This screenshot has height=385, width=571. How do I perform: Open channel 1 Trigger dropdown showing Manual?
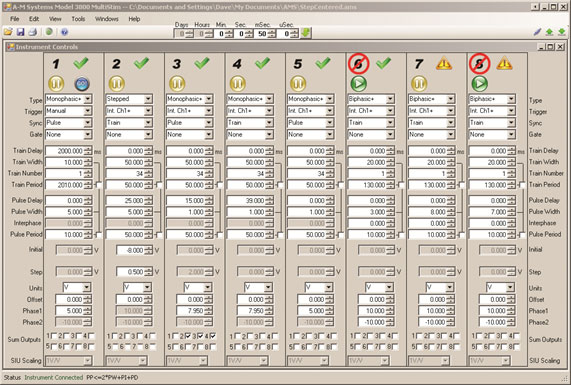click(69, 111)
